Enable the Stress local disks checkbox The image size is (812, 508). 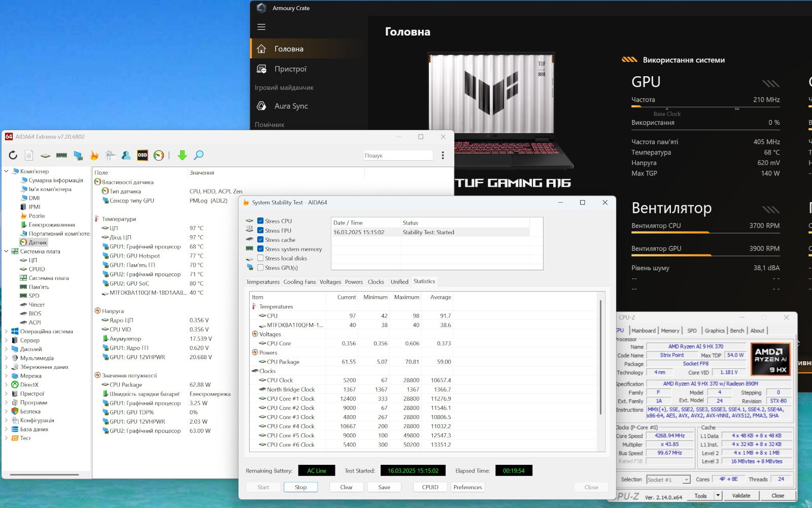coord(260,258)
